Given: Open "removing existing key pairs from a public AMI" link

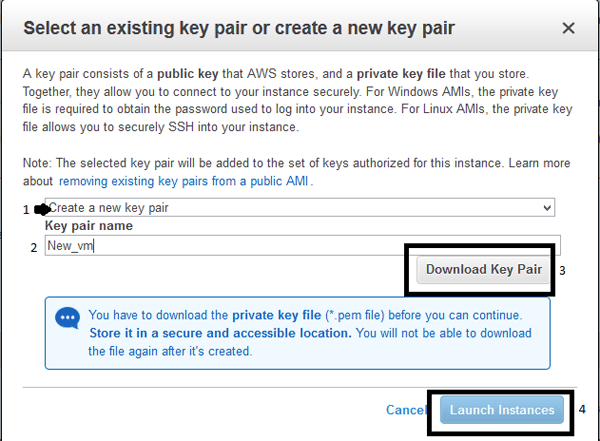Looking at the screenshot, I should (184, 181).
